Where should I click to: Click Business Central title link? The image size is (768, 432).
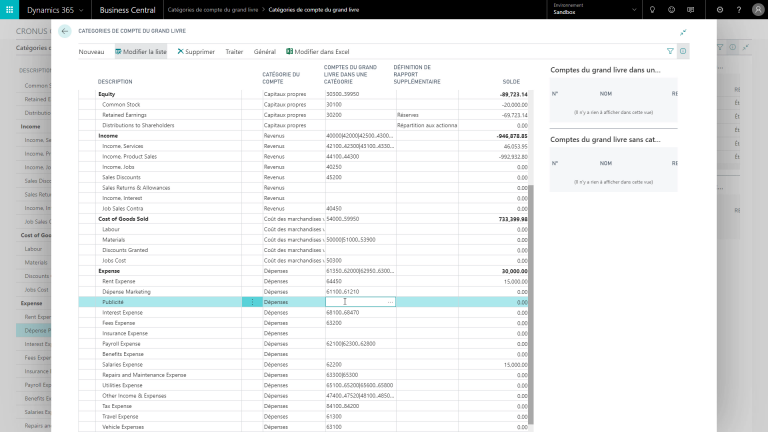tap(127, 9)
